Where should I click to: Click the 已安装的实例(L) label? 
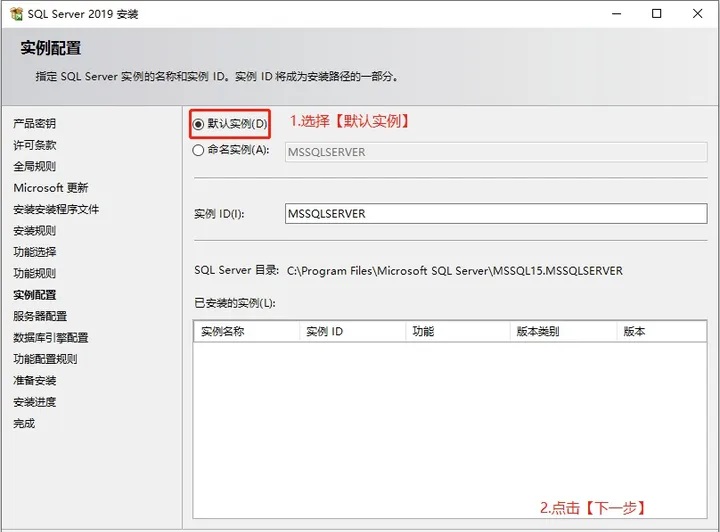[x=235, y=303]
